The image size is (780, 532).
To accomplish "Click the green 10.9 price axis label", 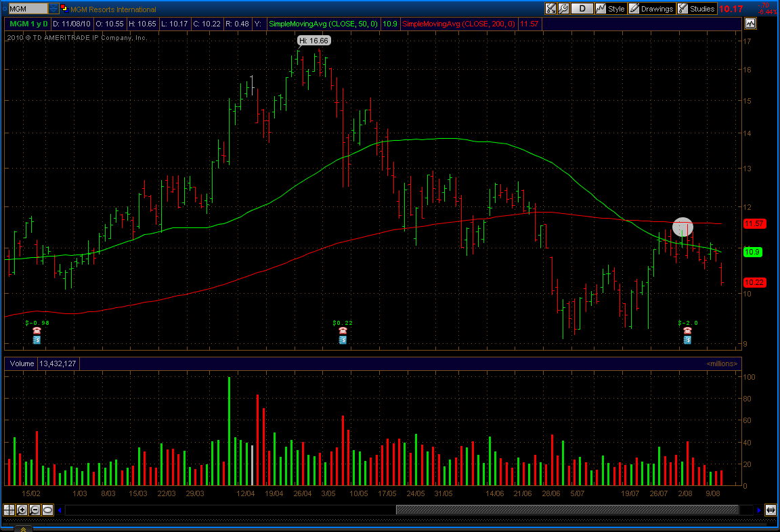I will [752, 252].
